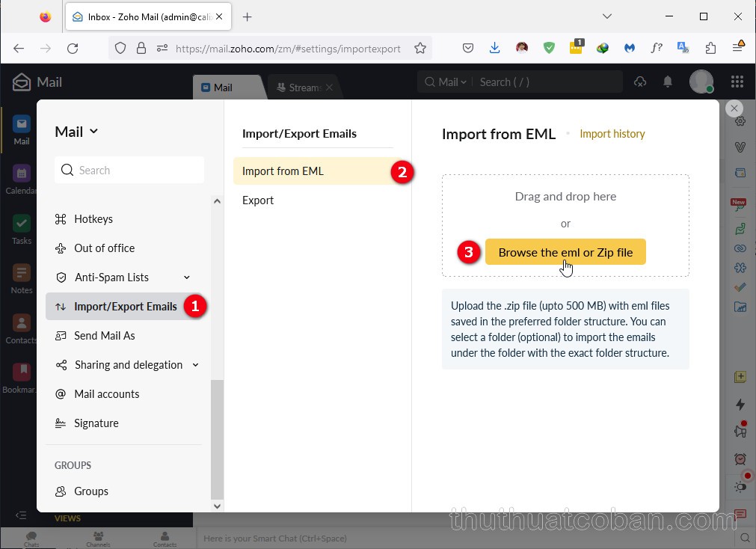The image size is (756, 549).
Task: Click the notifications bell icon
Action: pyautogui.click(x=668, y=82)
